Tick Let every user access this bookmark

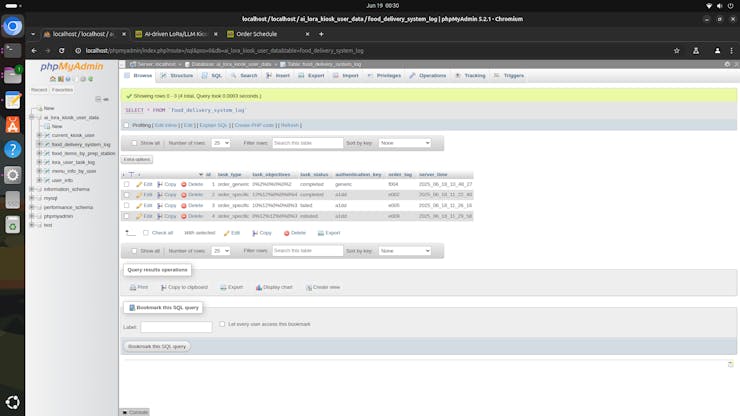pyautogui.click(x=222, y=324)
